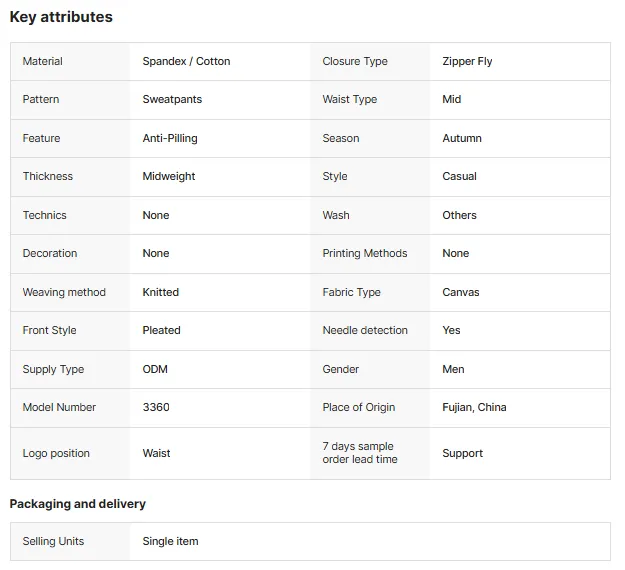
Task: Click the Anti-Pilling feature value
Action: 170,138
